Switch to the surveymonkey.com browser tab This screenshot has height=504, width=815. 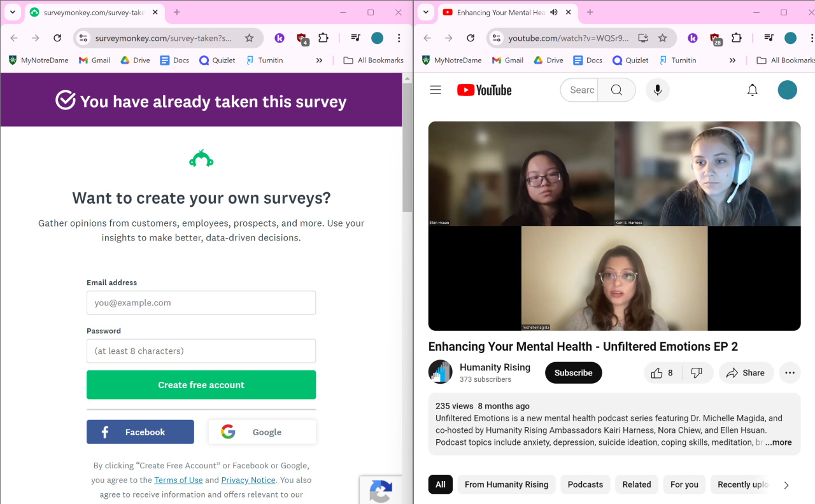[x=93, y=12]
